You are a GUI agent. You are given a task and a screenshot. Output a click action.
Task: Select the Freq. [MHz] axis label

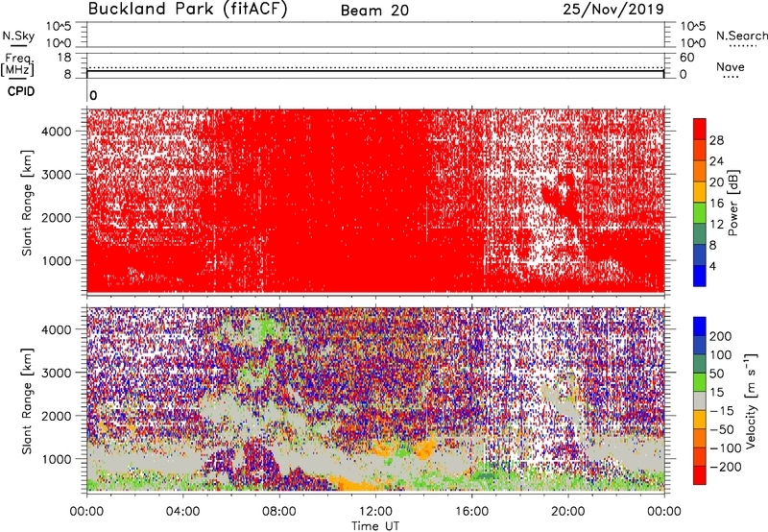pyautogui.click(x=18, y=64)
